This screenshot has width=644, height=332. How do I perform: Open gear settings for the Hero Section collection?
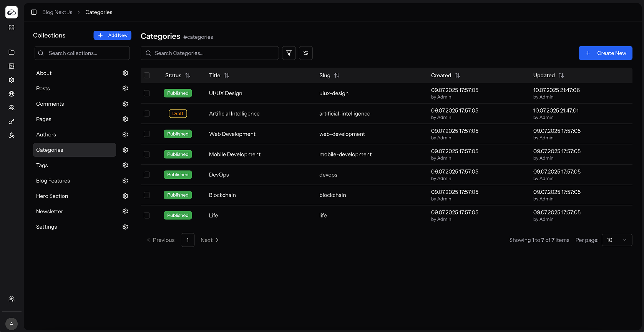[125, 196]
